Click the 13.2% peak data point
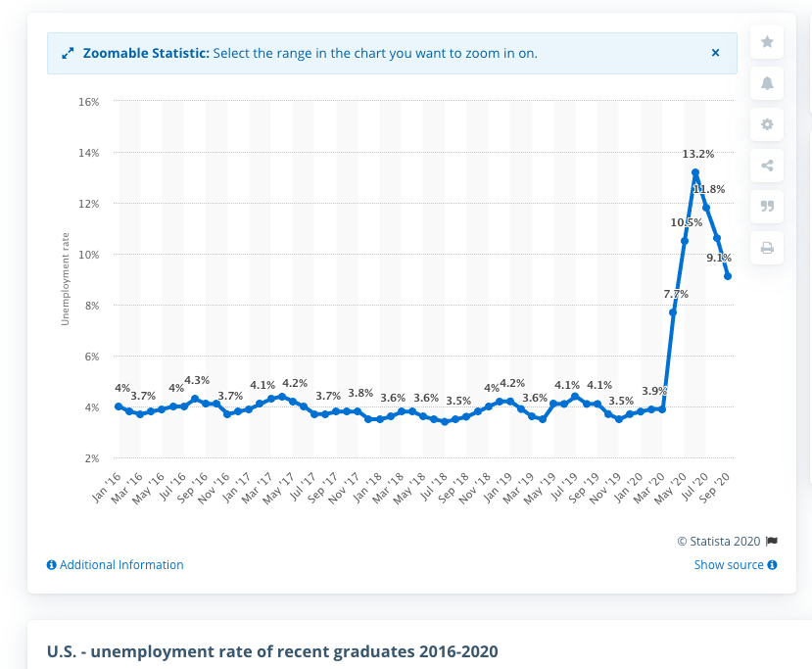The image size is (812, 669). pos(695,173)
